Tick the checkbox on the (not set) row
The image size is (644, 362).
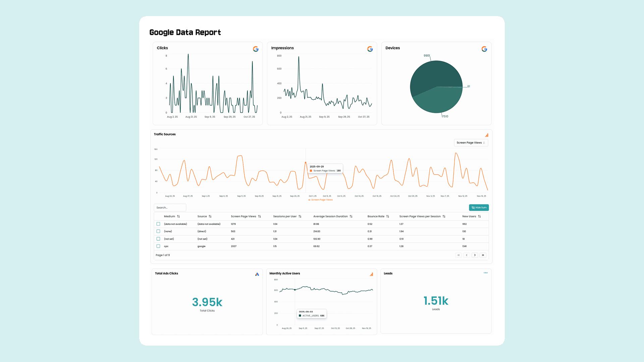coord(158,239)
